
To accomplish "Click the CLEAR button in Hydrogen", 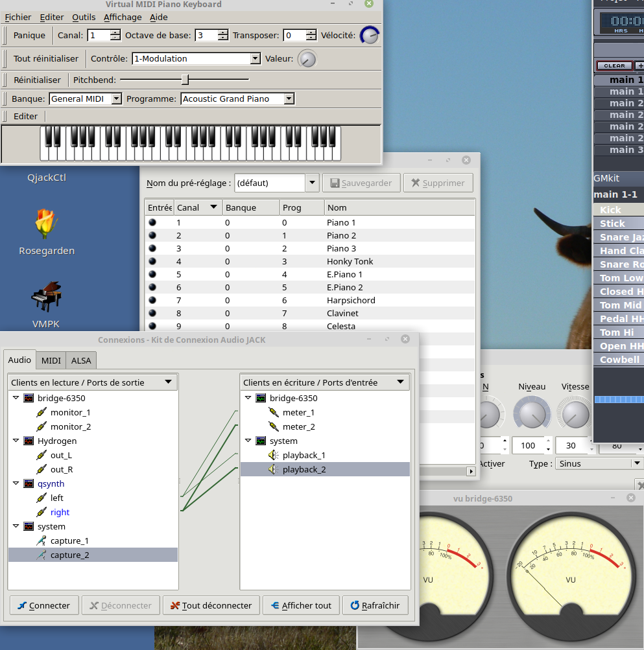I will [614, 66].
